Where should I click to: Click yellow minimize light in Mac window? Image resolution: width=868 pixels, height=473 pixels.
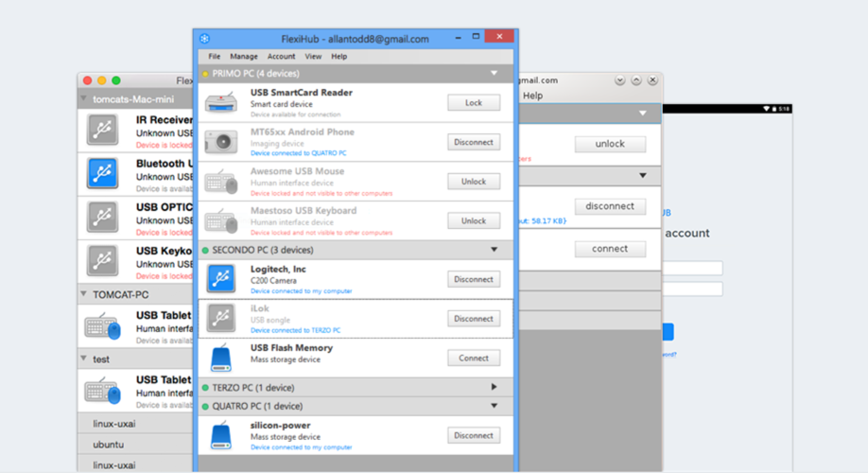[102, 80]
